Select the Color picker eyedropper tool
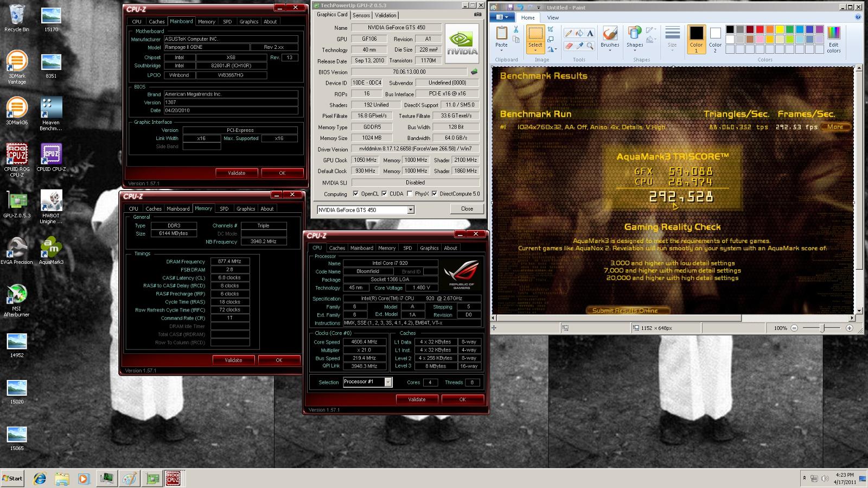 tap(579, 46)
